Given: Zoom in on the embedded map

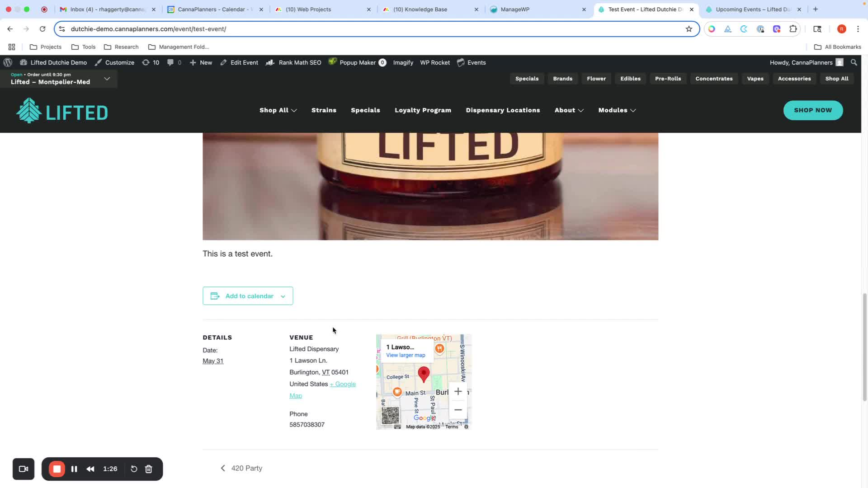Looking at the screenshot, I should pos(458,391).
